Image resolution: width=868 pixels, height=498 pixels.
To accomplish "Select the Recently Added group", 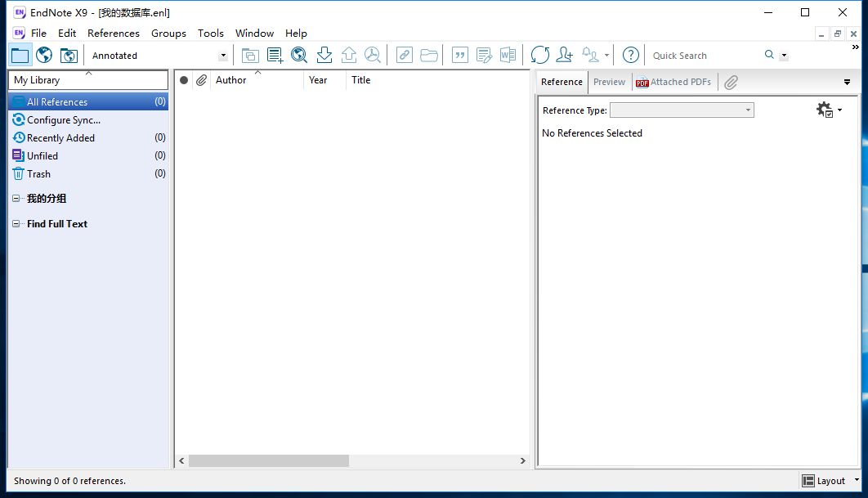I will pyautogui.click(x=88, y=138).
